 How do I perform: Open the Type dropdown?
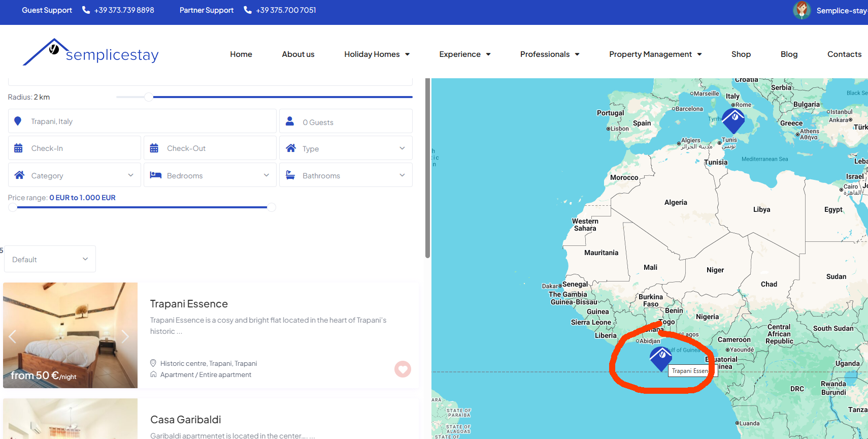coord(346,148)
